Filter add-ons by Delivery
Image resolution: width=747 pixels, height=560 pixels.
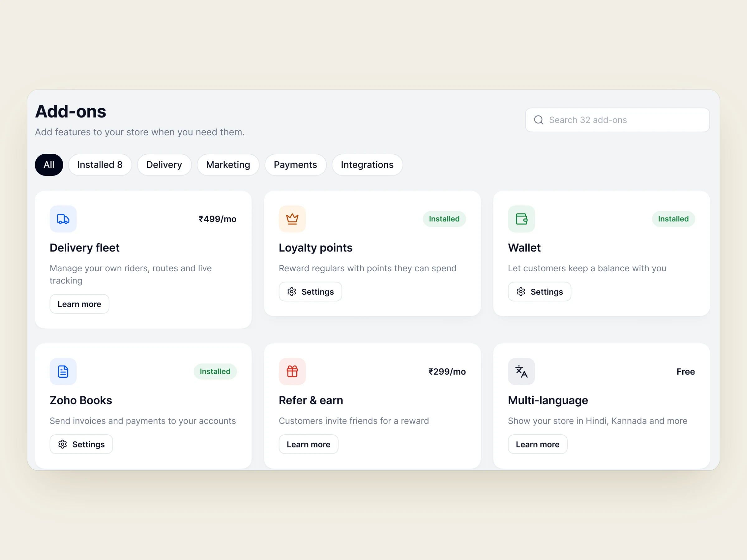coord(164,165)
